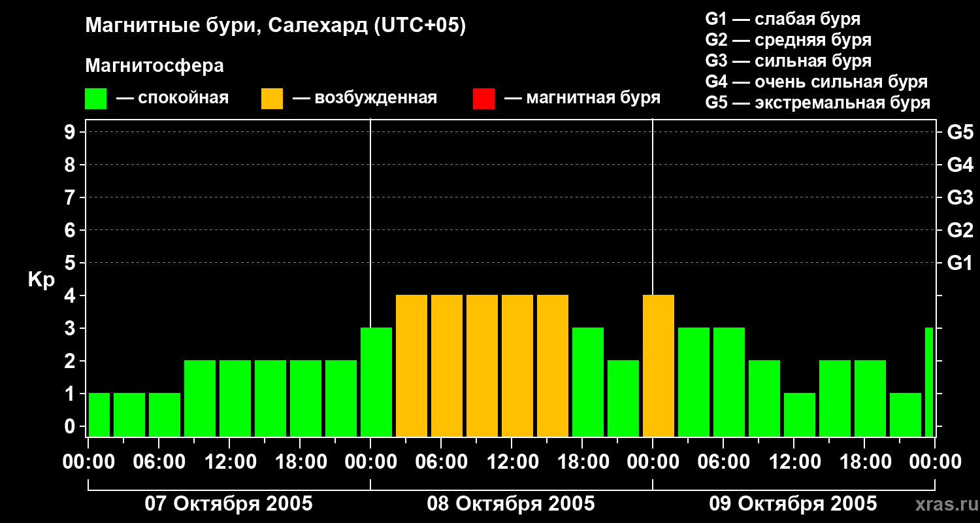This screenshot has width=980, height=523.
Task: Click the final 00:00 time label
Action: (935, 462)
